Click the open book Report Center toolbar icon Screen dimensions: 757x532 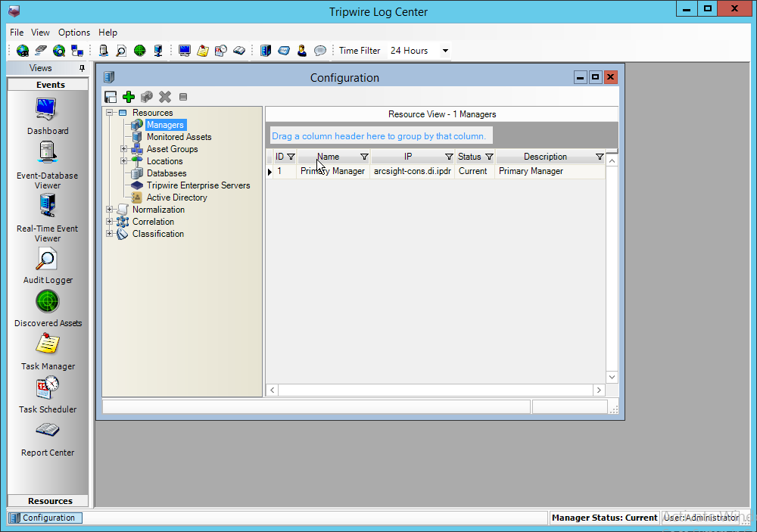(x=239, y=50)
